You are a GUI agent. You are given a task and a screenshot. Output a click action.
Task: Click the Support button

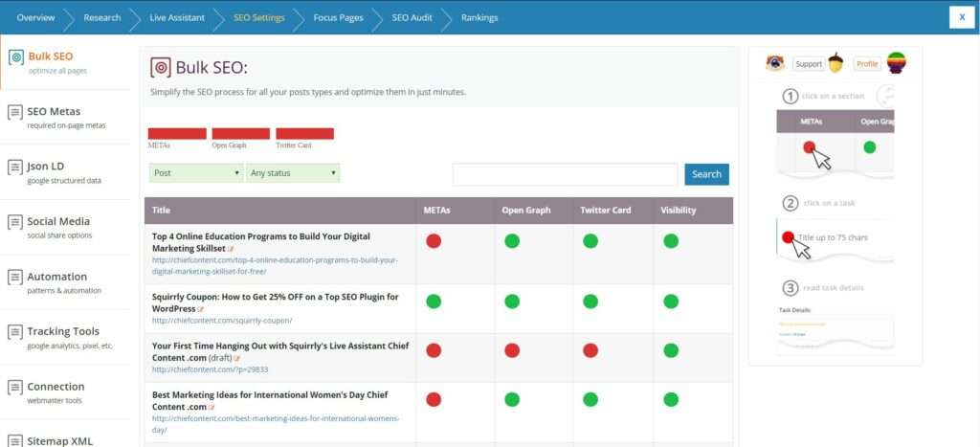pyautogui.click(x=809, y=64)
